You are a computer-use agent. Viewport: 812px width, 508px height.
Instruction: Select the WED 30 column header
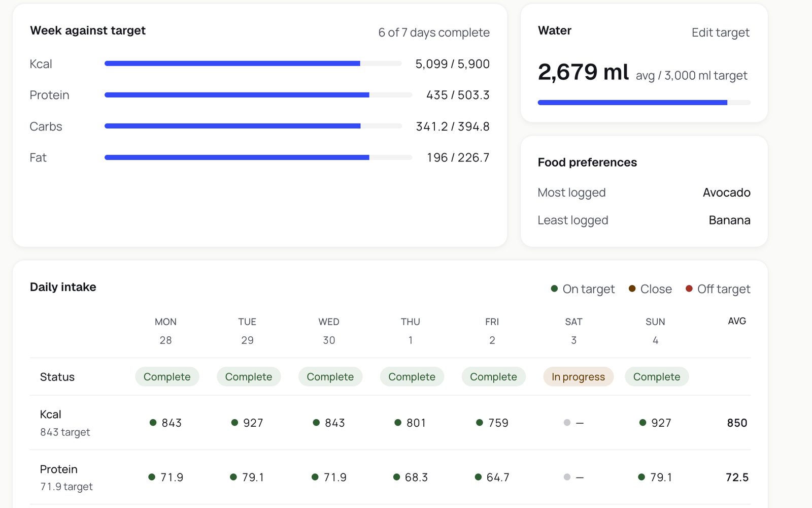tap(329, 331)
